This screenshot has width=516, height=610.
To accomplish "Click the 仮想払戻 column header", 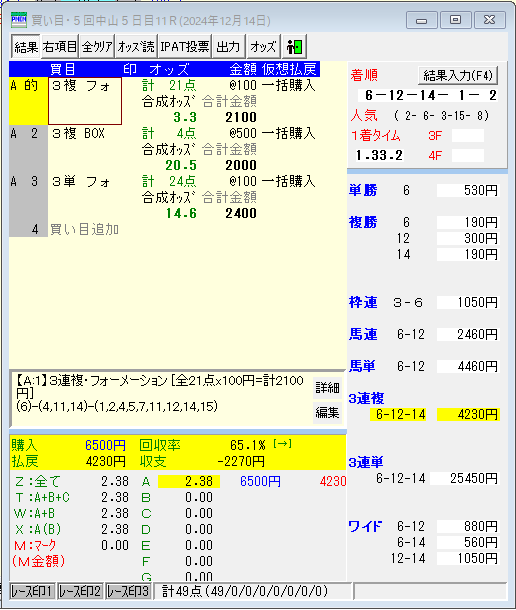I will 289,69.
